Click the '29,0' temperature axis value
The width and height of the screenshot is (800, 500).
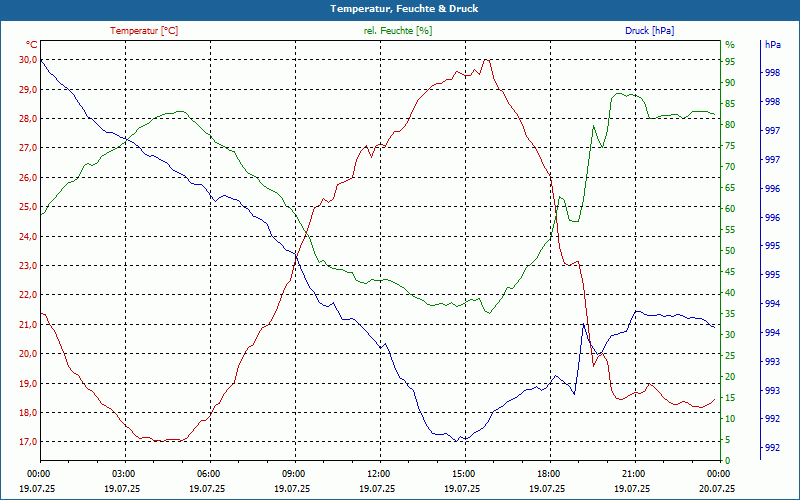(28, 89)
